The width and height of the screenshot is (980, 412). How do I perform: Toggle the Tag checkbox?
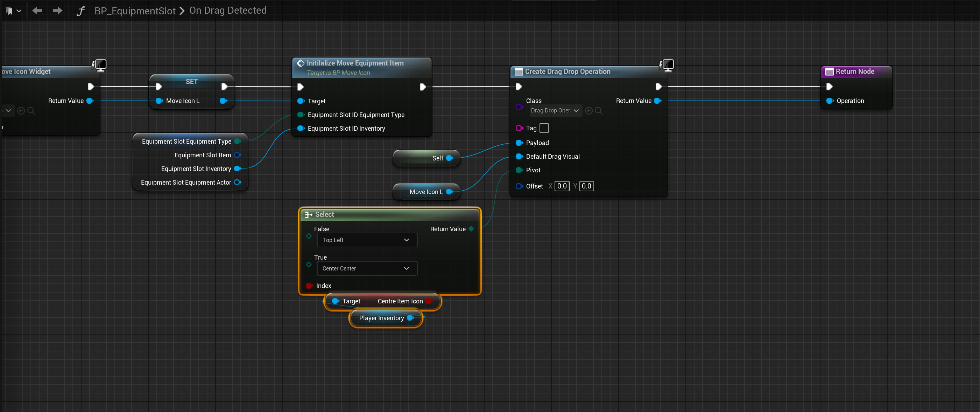click(x=544, y=128)
